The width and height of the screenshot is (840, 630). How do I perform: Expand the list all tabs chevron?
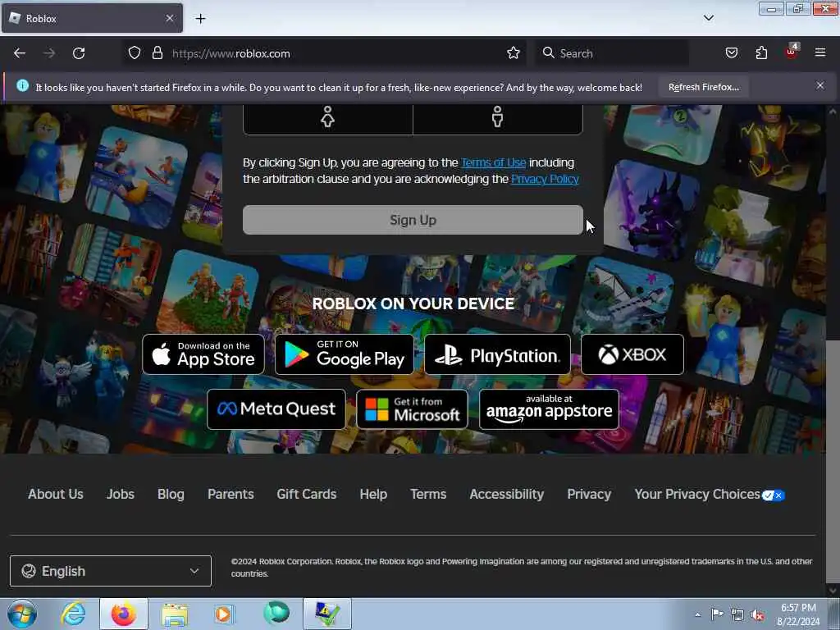pos(708,18)
